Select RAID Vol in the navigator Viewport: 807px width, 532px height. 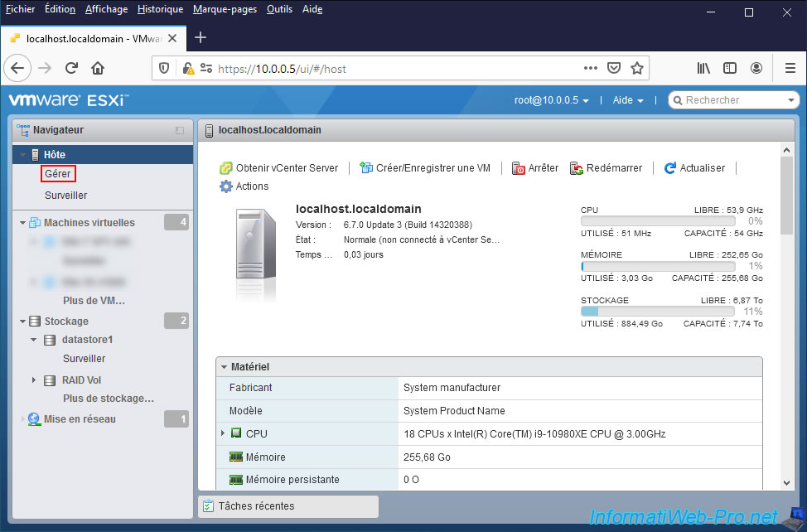click(81, 380)
